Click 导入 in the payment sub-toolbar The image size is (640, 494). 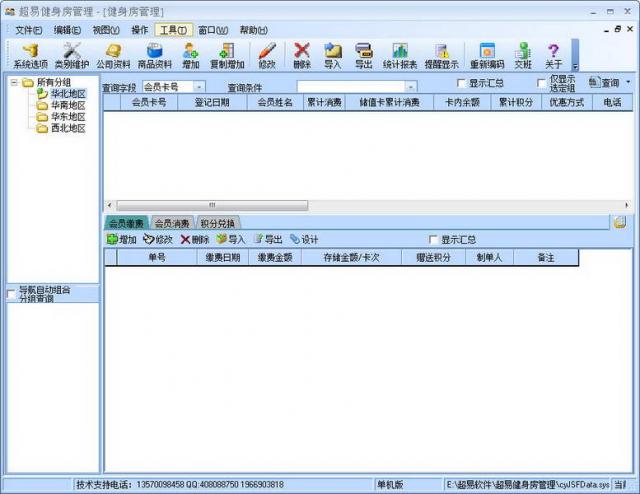tap(231, 239)
